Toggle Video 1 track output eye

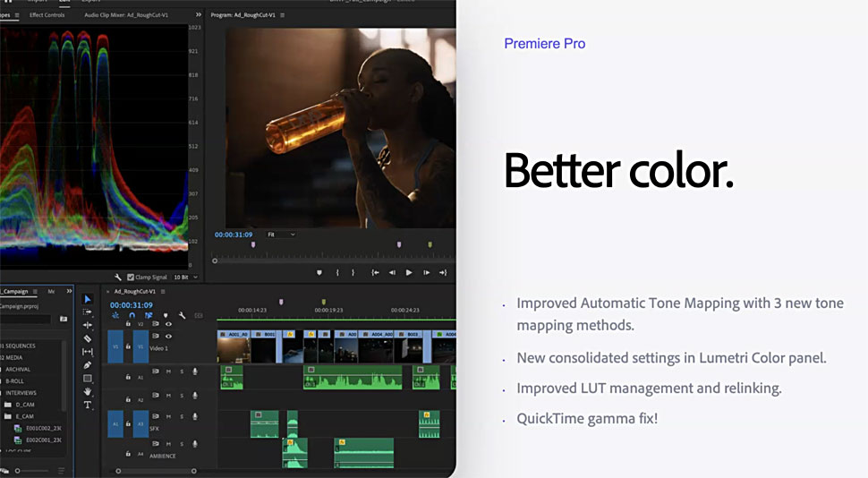tap(169, 337)
